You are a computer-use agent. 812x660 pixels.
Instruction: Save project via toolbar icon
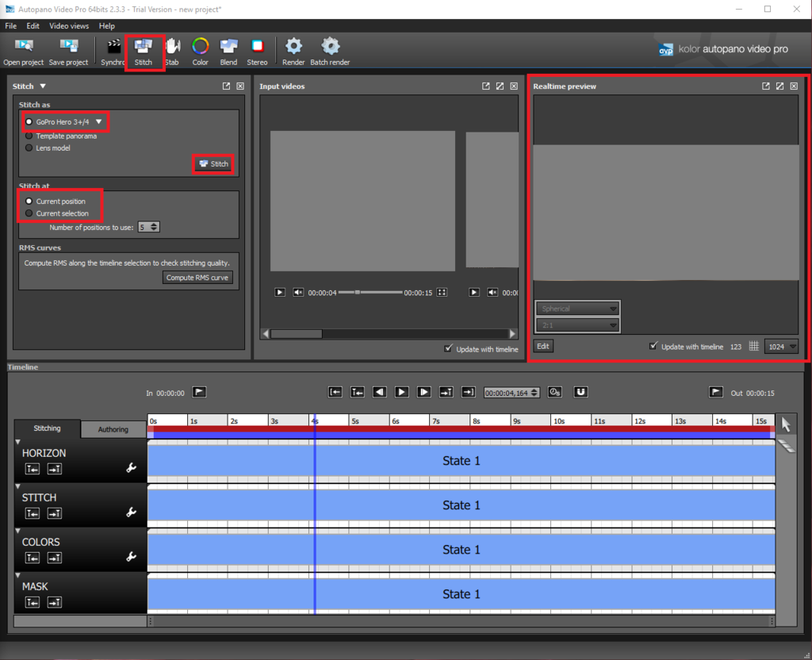68,52
